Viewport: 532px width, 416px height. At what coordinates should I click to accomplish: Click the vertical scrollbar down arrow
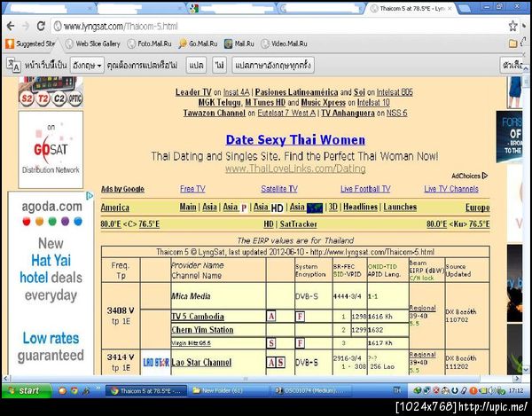(526, 370)
